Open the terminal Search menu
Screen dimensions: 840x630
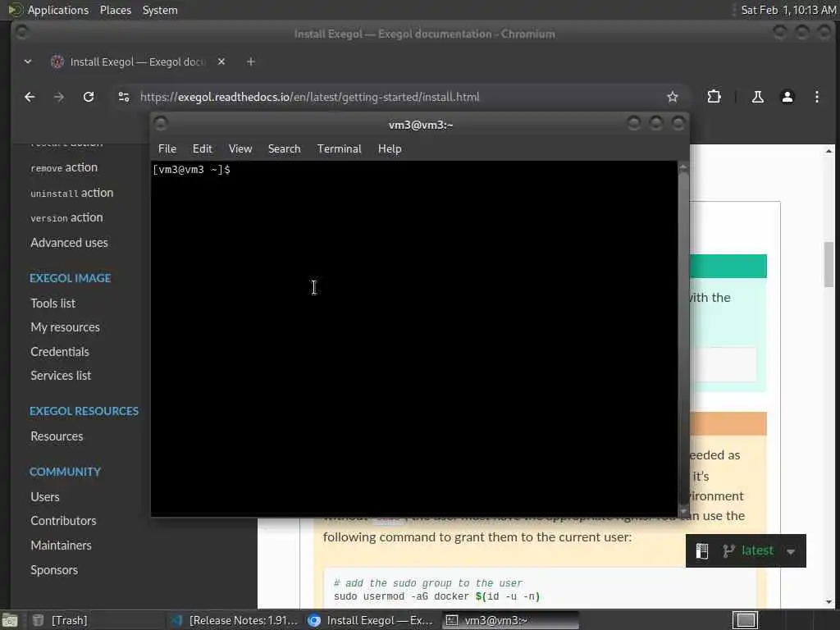pos(284,149)
